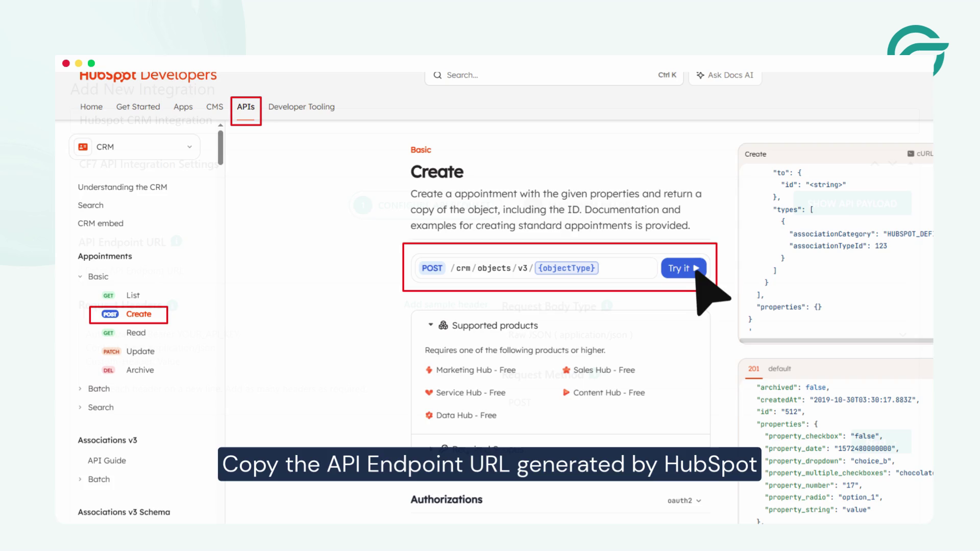
Task: Select the Sales Hub crown icon
Action: coord(566,370)
